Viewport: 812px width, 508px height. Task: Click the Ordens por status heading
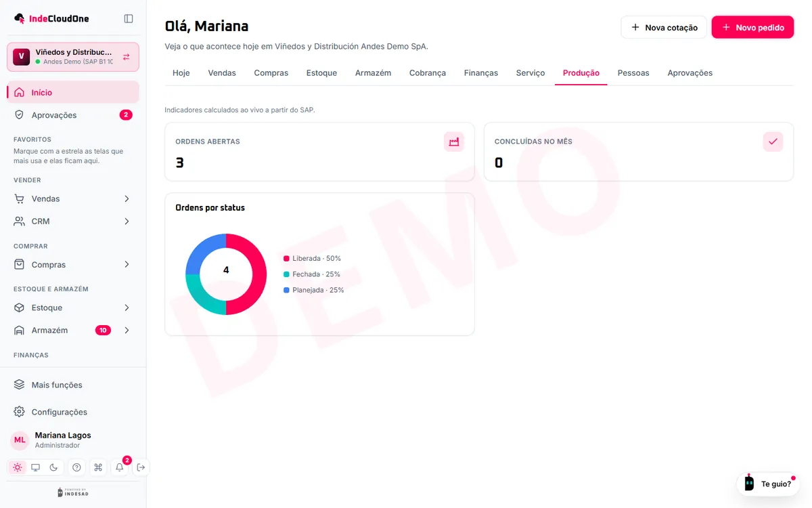[210, 208]
